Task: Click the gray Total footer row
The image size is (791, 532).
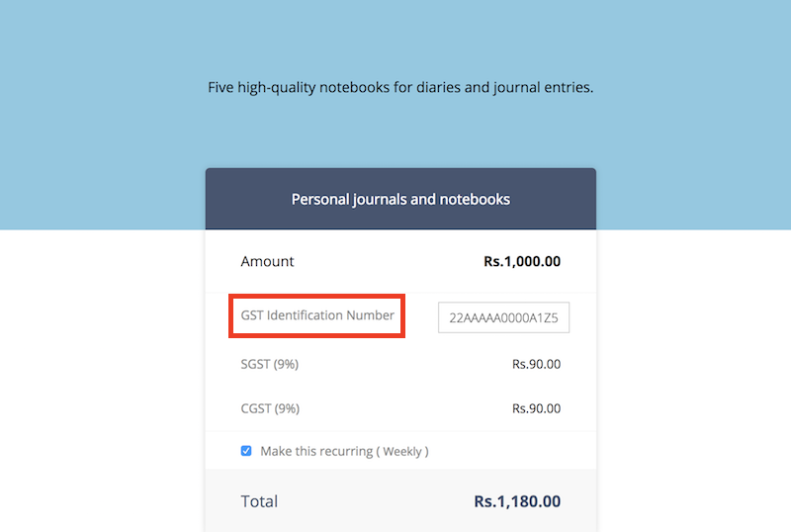Action: (x=376, y=504)
